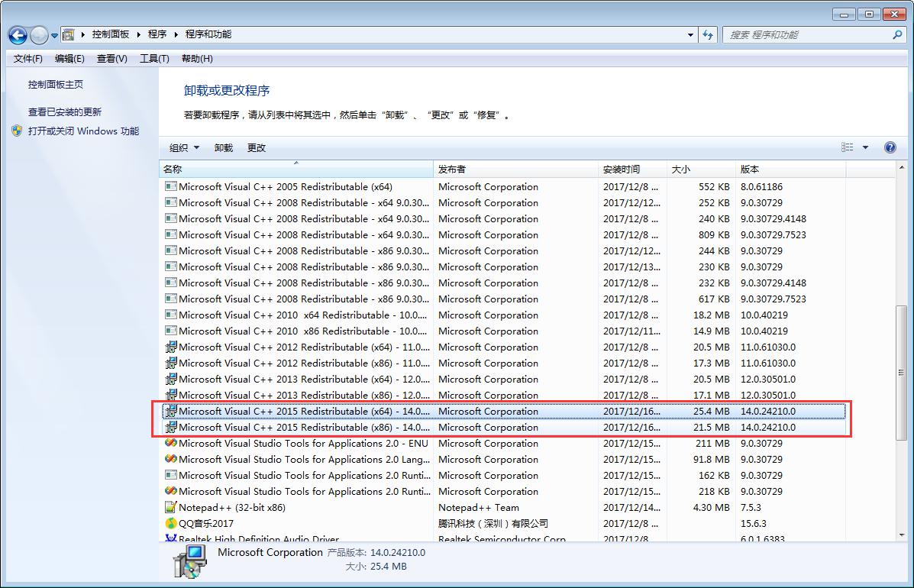Viewport: 914px width, 588px height.
Task: Click 程序和功能 breadcrumb in address bar
Action: point(208,34)
